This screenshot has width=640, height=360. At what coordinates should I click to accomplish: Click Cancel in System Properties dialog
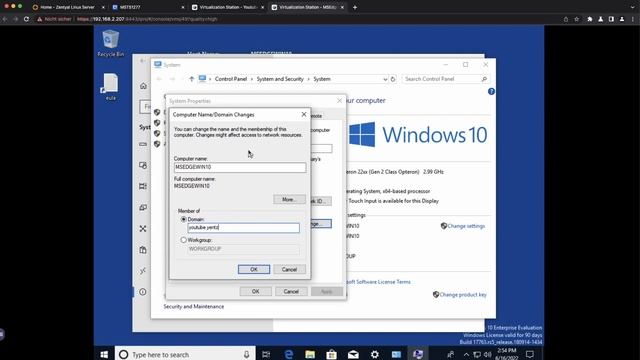click(x=291, y=291)
